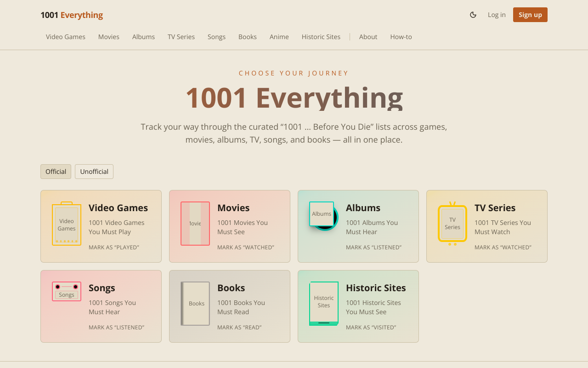This screenshot has width=588, height=368.
Task: Open the Albums card title
Action: 363,208
